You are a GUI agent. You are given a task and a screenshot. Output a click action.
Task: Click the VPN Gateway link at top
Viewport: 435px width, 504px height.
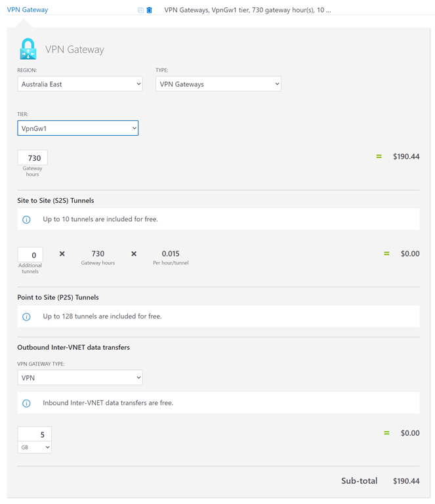28,10
